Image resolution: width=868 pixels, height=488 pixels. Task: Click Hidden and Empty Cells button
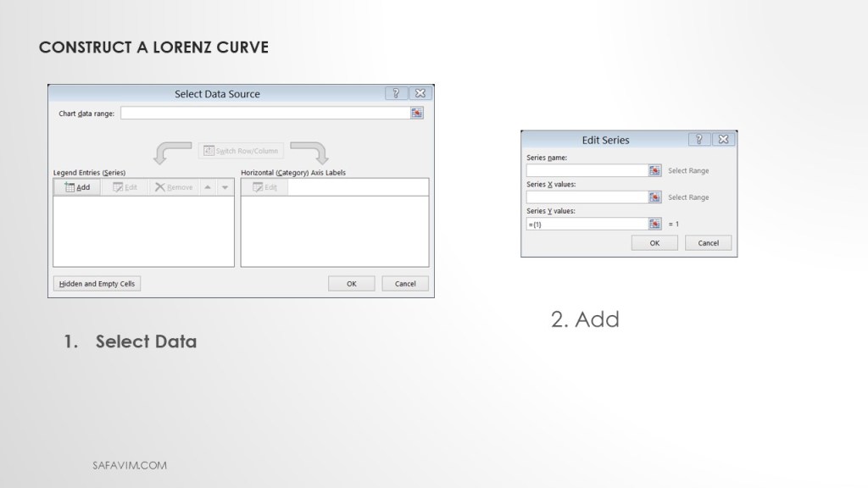pos(97,284)
